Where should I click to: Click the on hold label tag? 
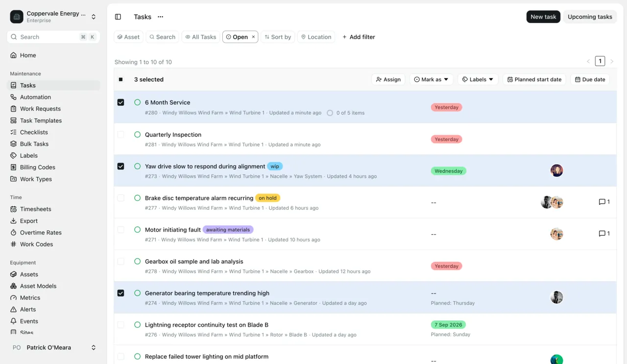point(267,198)
